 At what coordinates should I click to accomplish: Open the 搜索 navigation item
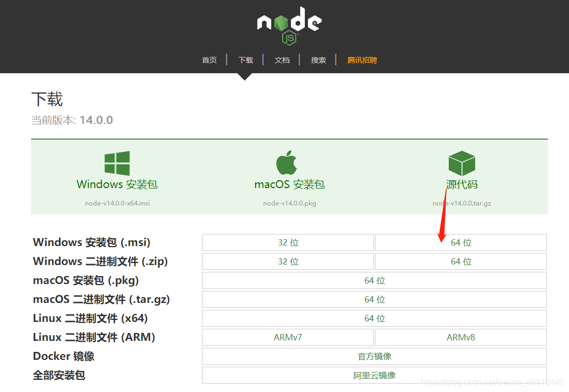[x=318, y=60]
